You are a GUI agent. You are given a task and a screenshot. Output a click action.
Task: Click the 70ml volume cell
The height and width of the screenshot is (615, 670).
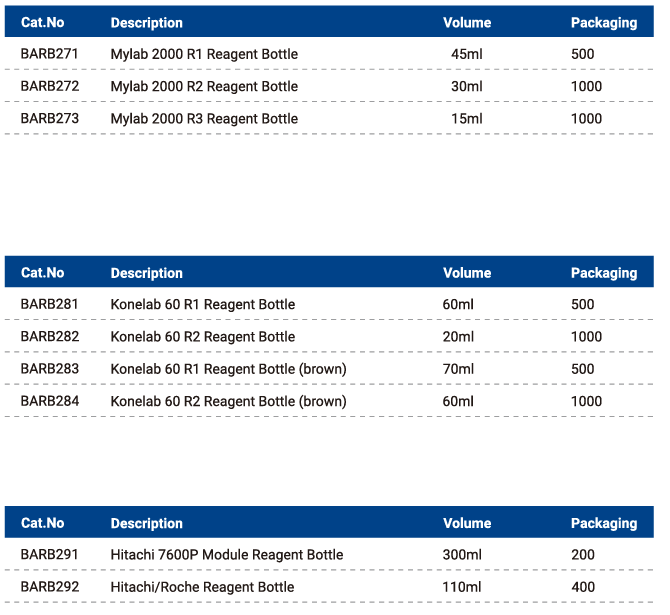pyautogui.click(x=458, y=369)
